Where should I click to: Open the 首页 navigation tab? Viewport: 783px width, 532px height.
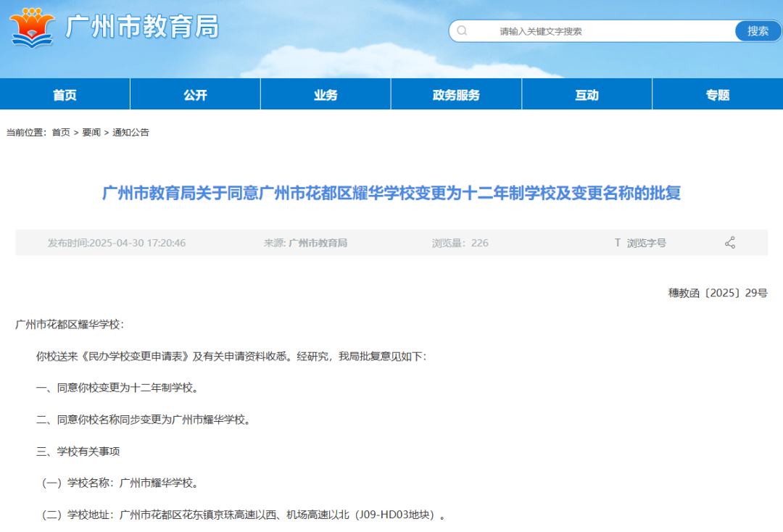tap(65, 95)
